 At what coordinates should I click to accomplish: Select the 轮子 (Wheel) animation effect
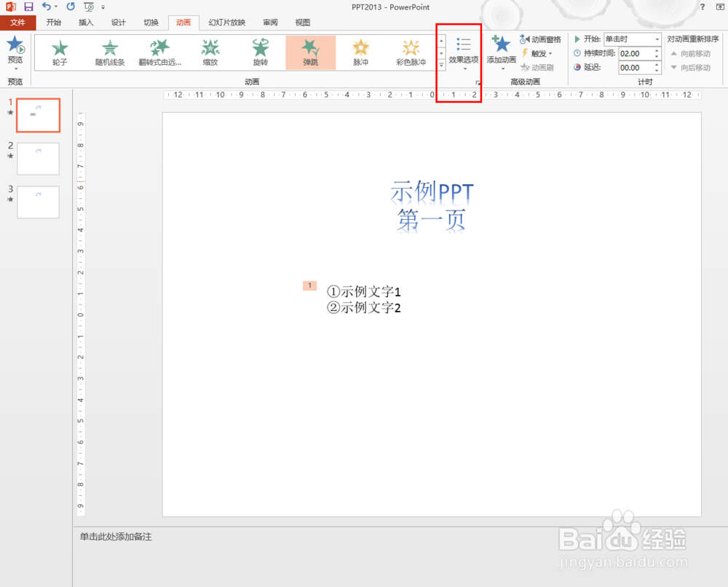[x=60, y=52]
